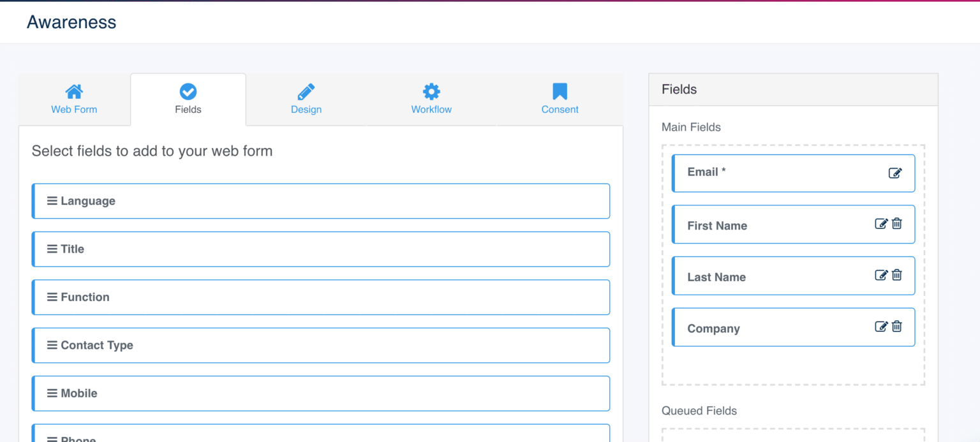Open the Web Form tab
This screenshot has height=442, width=980.
click(74, 99)
